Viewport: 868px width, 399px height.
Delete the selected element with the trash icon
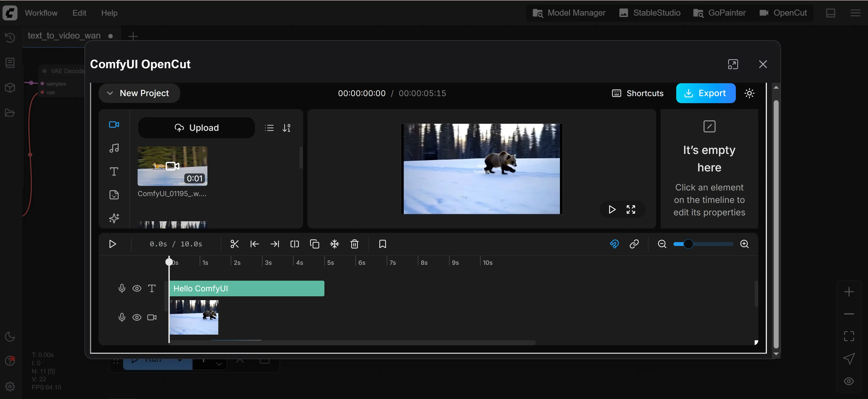coord(355,244)
